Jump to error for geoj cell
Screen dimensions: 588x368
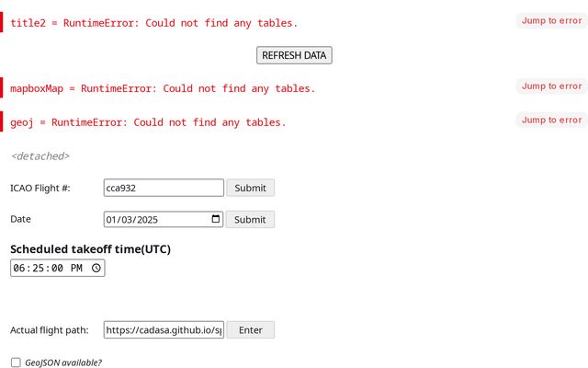tap(551, 120)
